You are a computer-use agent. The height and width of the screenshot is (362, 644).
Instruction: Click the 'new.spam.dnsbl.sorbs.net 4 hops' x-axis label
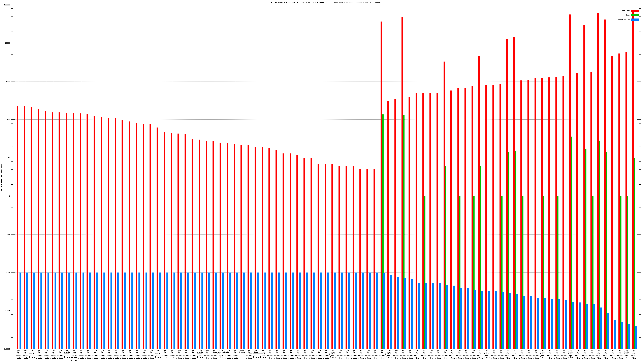point(74,355)
